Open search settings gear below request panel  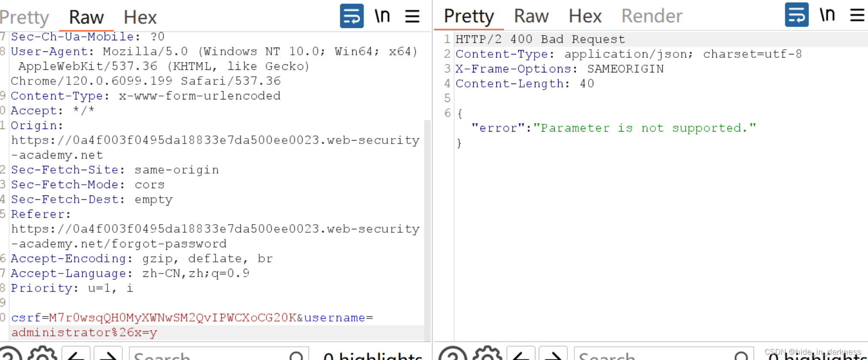point(42,354)
